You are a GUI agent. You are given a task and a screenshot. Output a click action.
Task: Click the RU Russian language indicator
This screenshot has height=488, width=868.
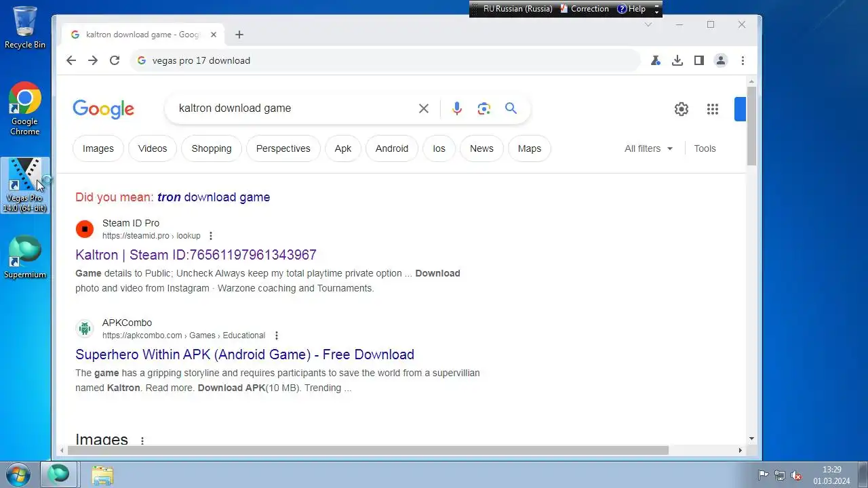[518, 9]
